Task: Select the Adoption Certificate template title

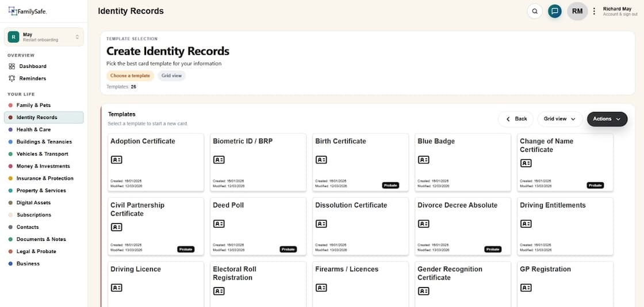Action: [x=143, y=141]
